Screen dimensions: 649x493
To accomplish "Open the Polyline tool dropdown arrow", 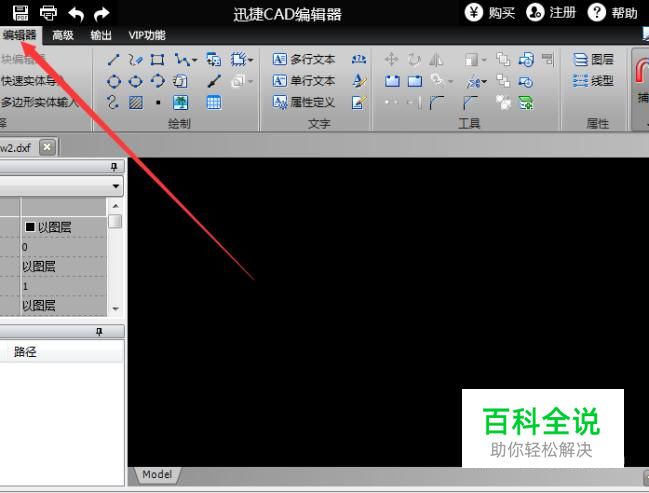I will [195, 60].
